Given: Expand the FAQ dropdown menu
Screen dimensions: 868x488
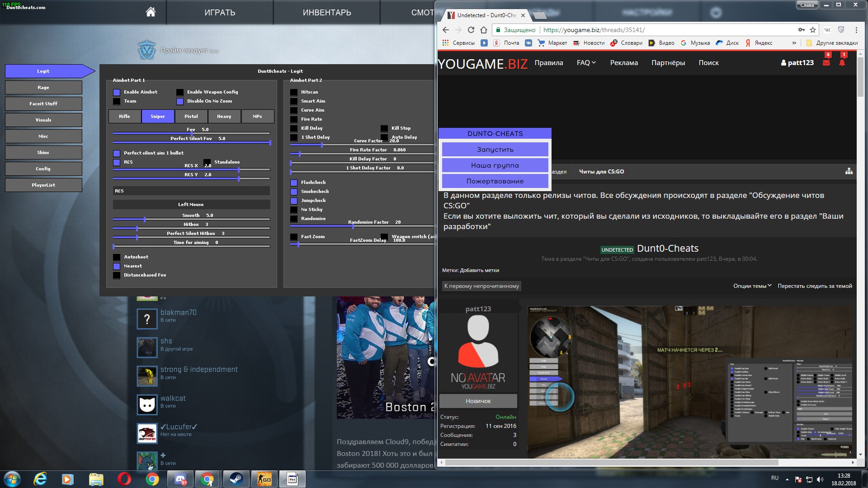Looking at the screenshot, I should click(586, 63).
